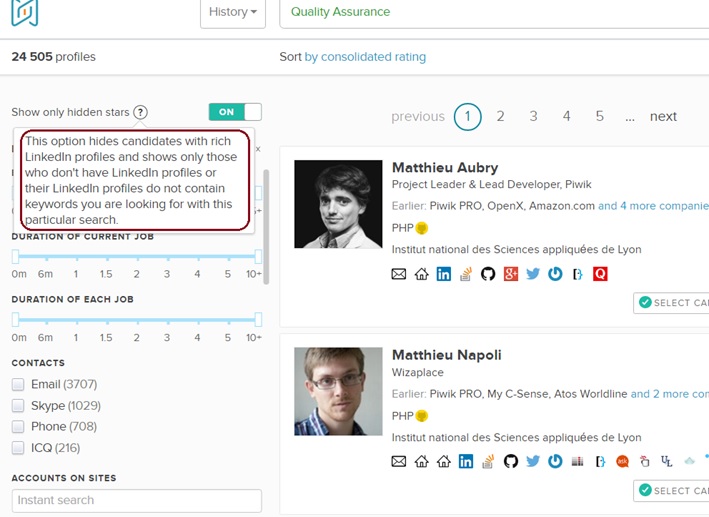The image size is (709, 517).
Task: Select candidate Matthieu Napoli
Action: coord(671,491)
